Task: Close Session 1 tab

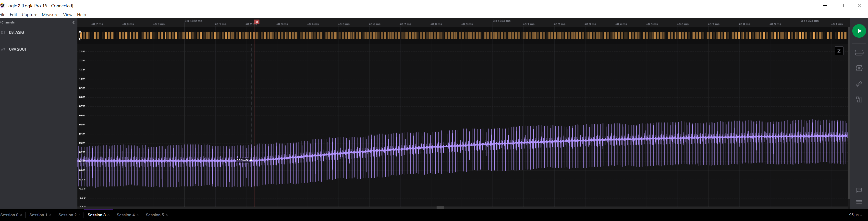Action: [x=50, y=215]
